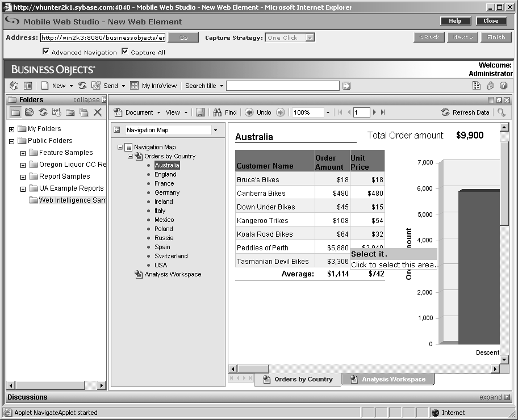Screen dimensions: 518x420
Task: Delete the selected folder with the X icon
Action: coord(98,112)
